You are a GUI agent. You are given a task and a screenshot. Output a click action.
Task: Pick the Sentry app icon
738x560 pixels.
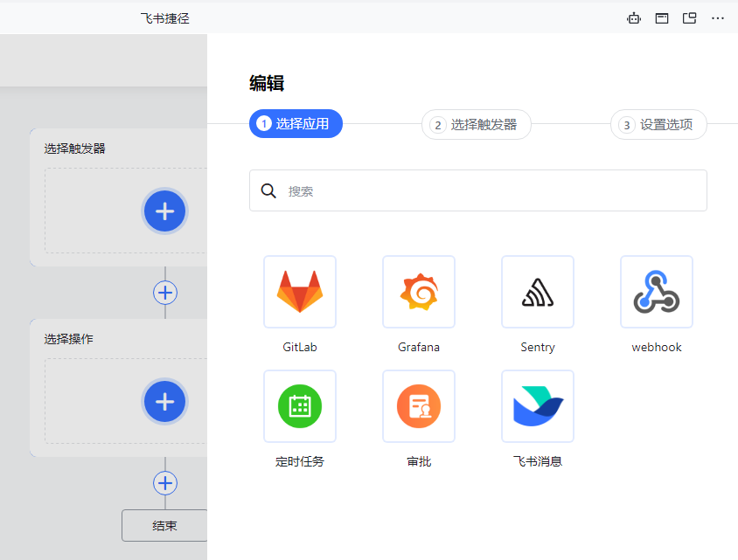pos(538,292)
